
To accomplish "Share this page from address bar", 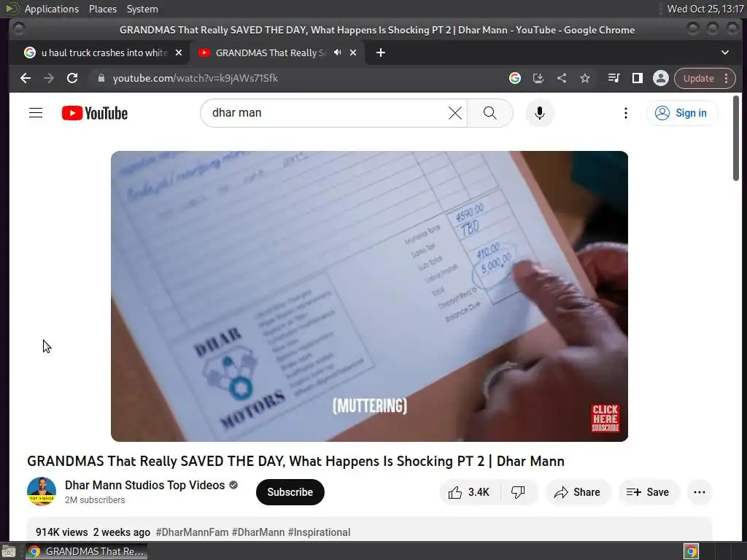I will [x=562, y=78].
